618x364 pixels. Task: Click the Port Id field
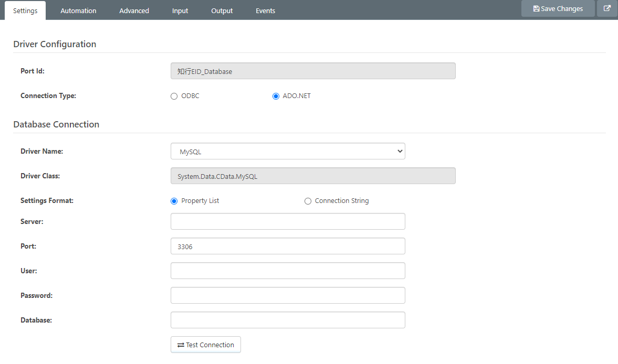click(313, 71)
